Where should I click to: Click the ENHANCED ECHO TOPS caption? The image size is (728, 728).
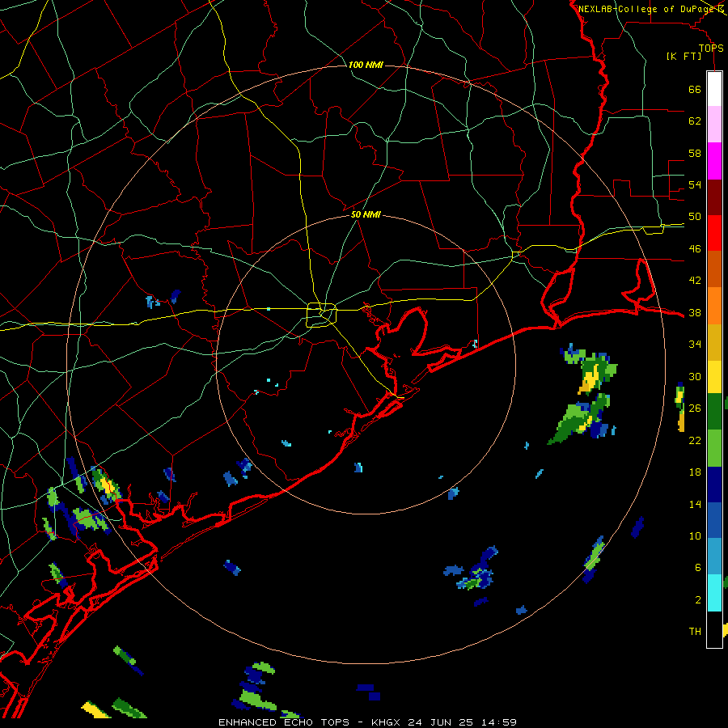click(x=284, y=722)
